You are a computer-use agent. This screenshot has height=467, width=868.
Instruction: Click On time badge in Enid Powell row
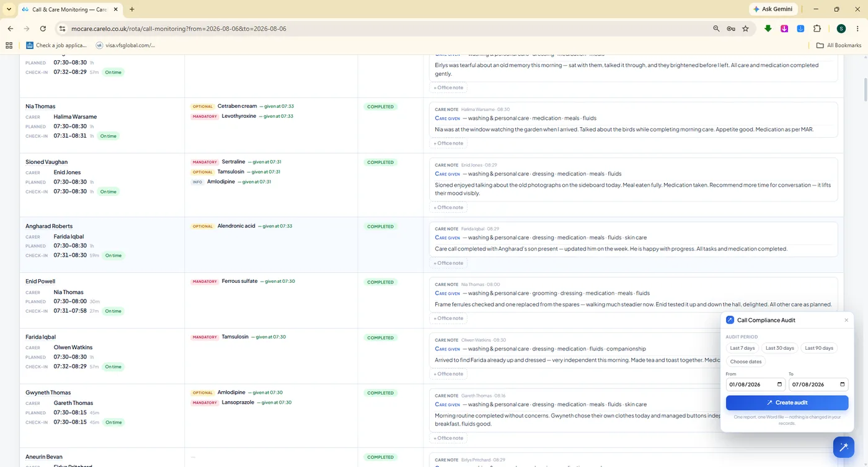tap(113, 311)
